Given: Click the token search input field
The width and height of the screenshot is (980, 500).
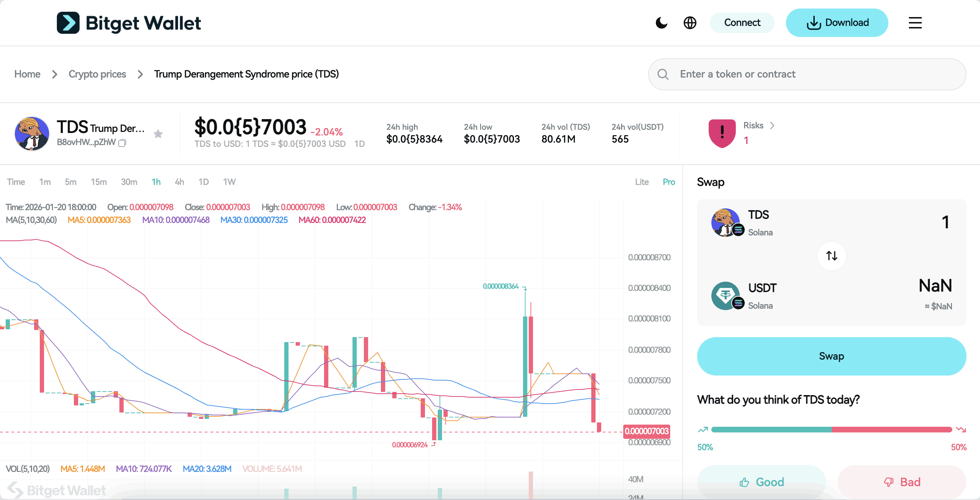Looking at the screenshot, I should (x=814, y=74).
